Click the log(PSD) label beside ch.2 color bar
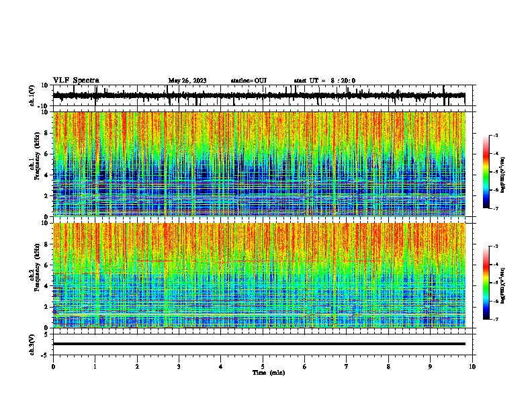Screen dimensions: 532x411 pos(502,286)
